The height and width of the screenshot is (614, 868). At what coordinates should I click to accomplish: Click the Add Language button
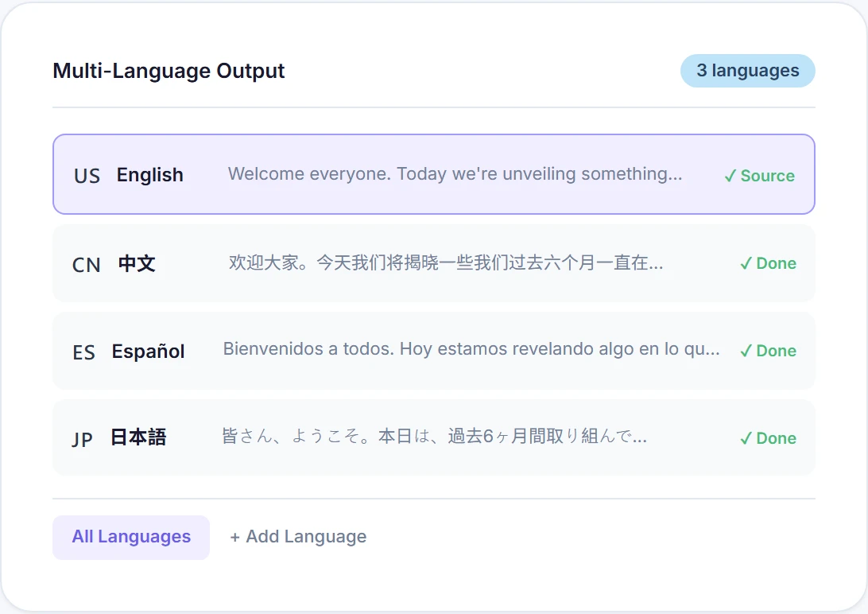click(297, 537)
